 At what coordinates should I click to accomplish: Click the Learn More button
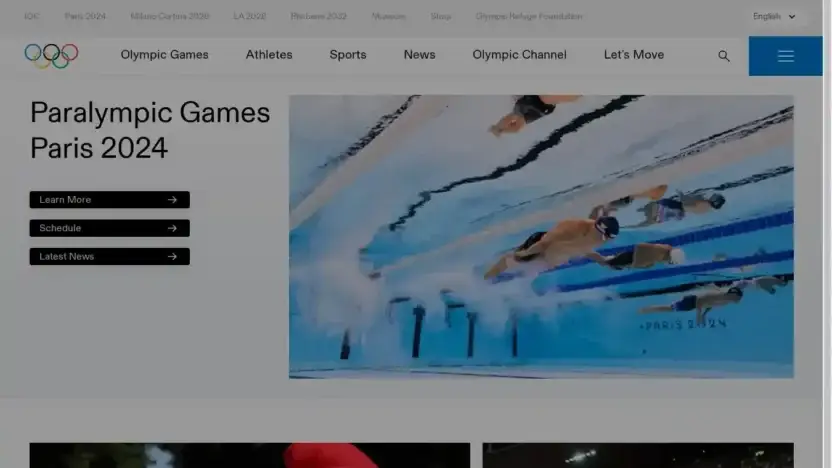(x=109, y=200)
